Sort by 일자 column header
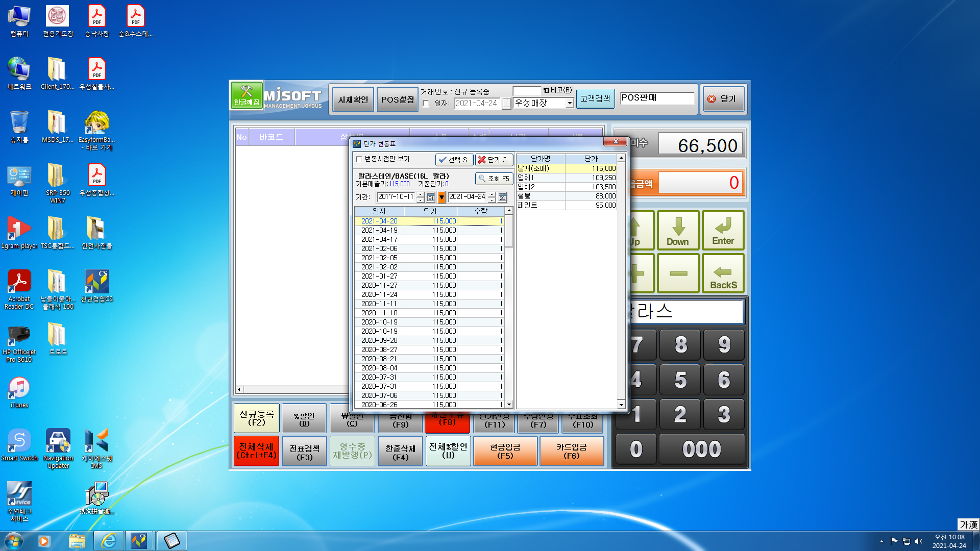Image resolution: width=980 pixels, height=551 pixels. pos(379,211)
